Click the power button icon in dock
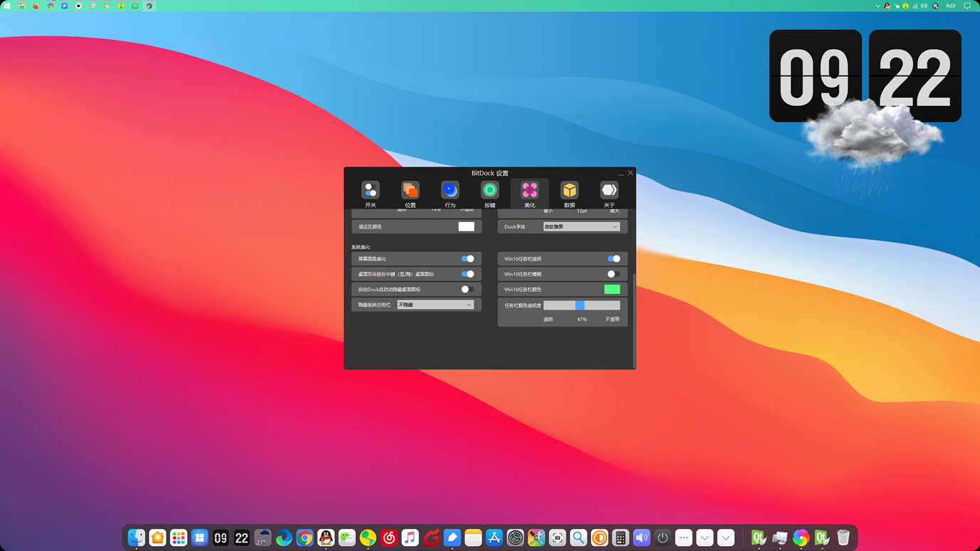Image resolution: width=980 pixels, height=551 pixels. click(662, 537)
